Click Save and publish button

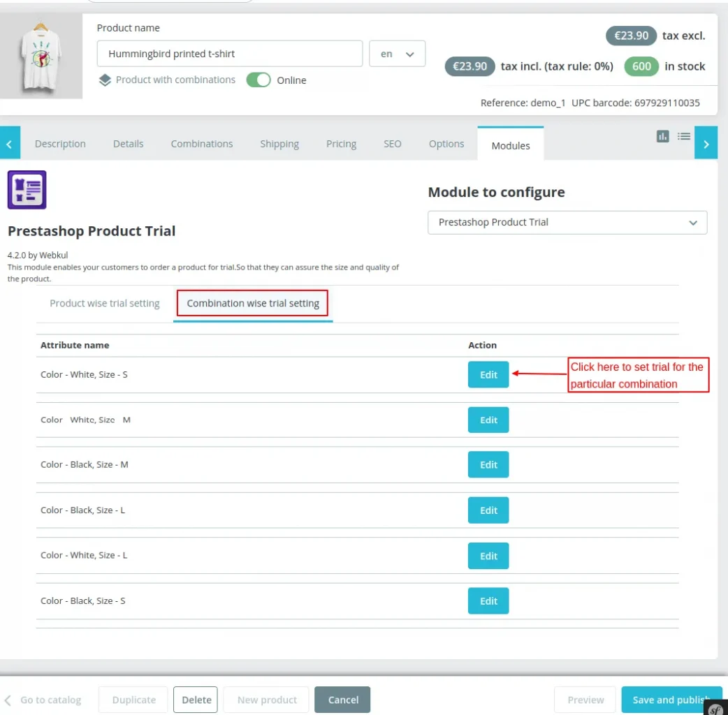(x=672, y=700)
